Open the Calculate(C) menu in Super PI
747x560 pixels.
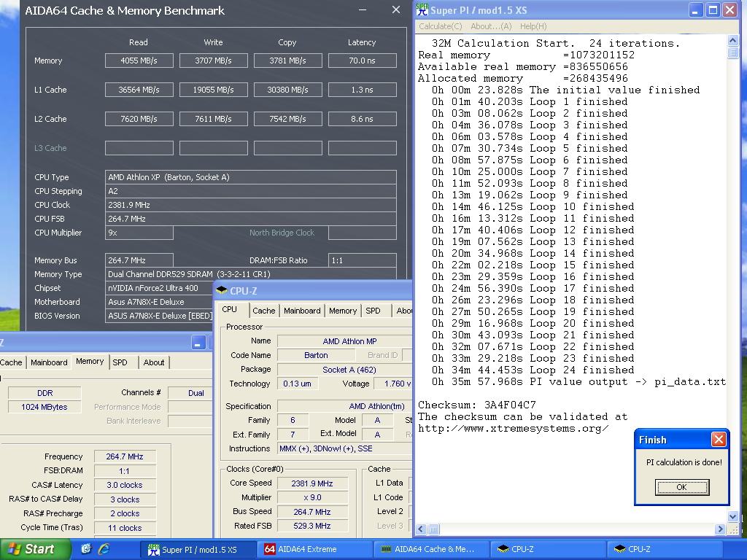pyautogui.click(x=441, y=26)
